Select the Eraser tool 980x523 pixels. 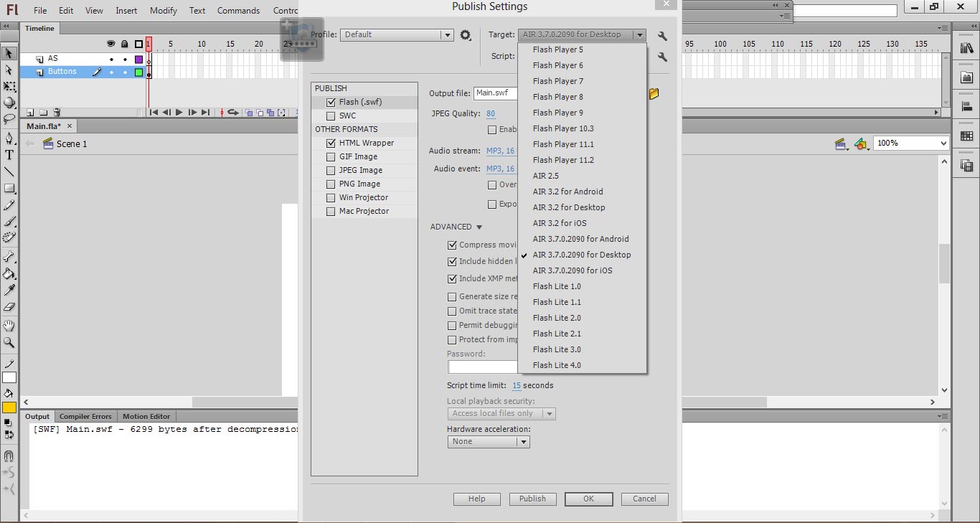coord(9,307)
